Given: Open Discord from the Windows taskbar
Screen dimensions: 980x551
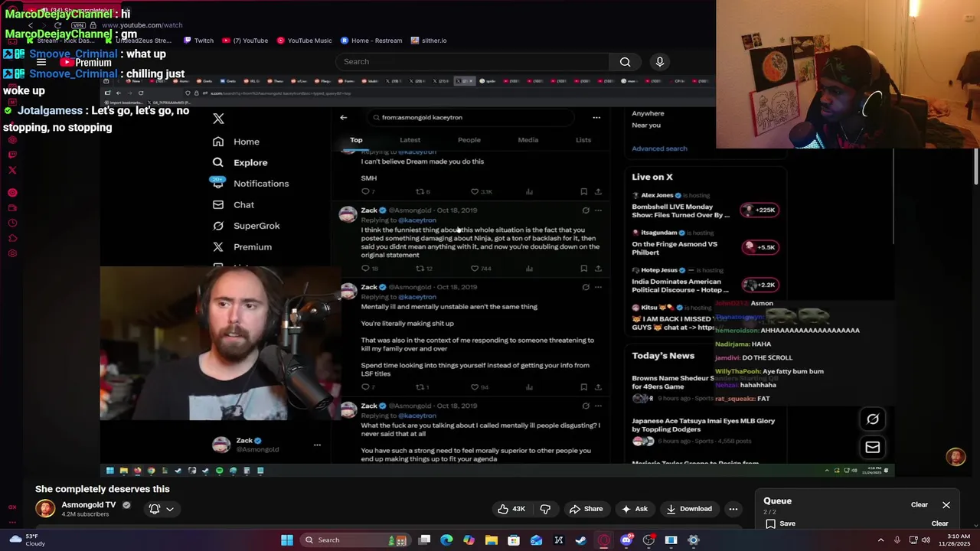Looking at the screenshot, I should [x=626, y=540].
